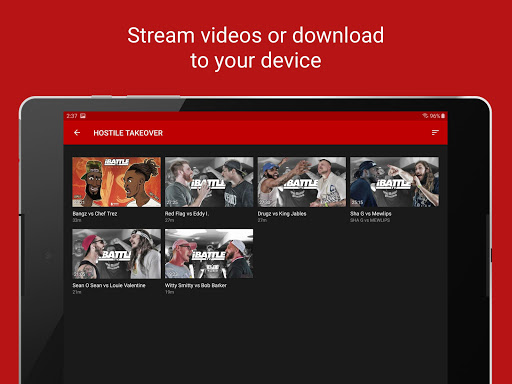
Task: Tap the battery icon in status bar
Action: pos(443,116)
